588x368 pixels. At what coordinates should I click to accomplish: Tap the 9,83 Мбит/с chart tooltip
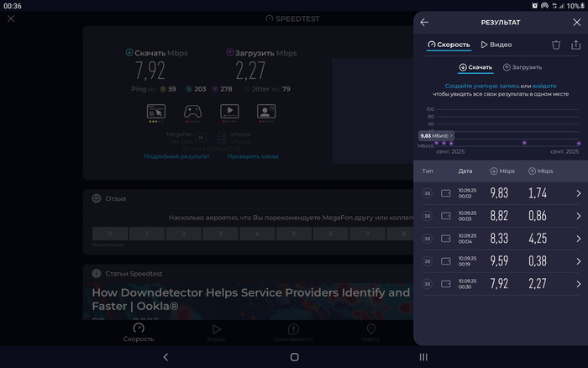[436, 134]
